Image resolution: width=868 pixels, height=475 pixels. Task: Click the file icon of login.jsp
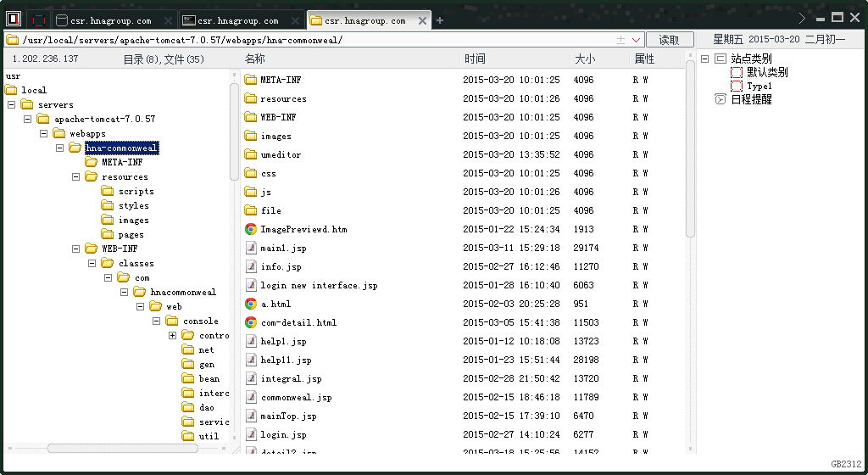coord(251,434)
